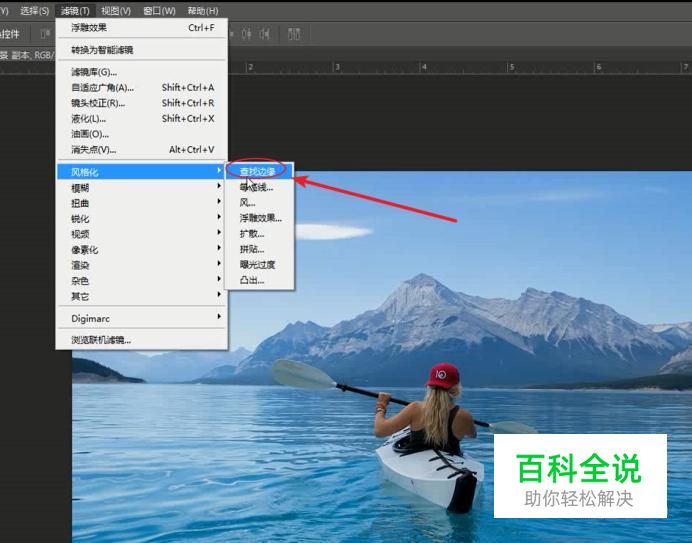Expand the Digimarc submenu
The height and width of the screenshot is (543, 692).
pos(142,318)
